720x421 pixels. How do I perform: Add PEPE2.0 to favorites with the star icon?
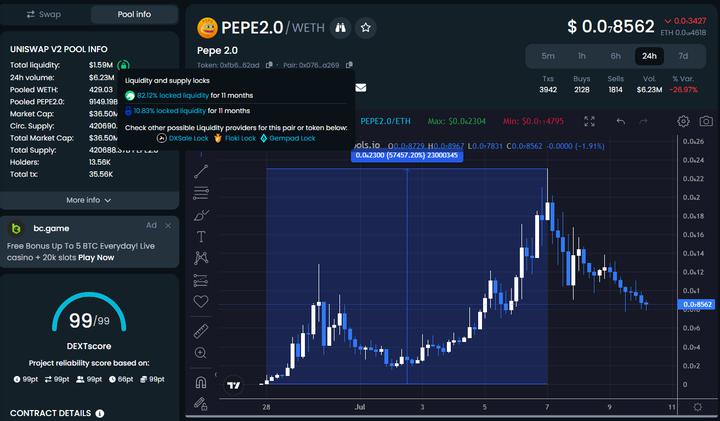(x=366, y=28)
